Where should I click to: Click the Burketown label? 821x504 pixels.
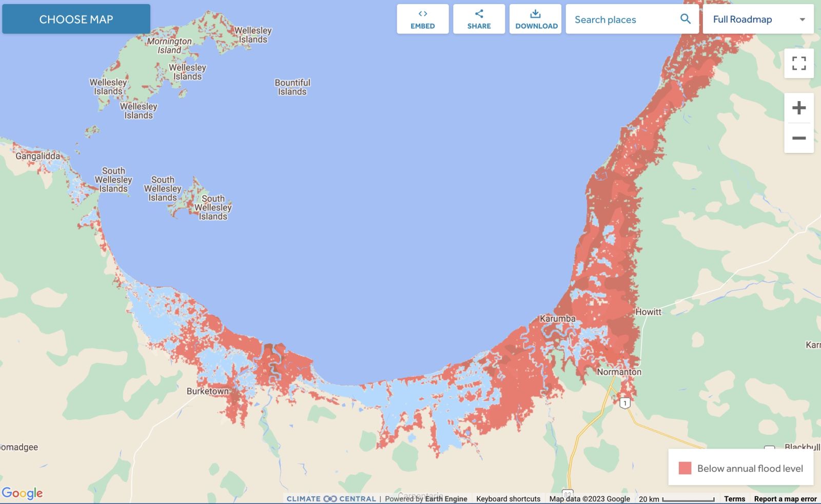tap(207, 391)
